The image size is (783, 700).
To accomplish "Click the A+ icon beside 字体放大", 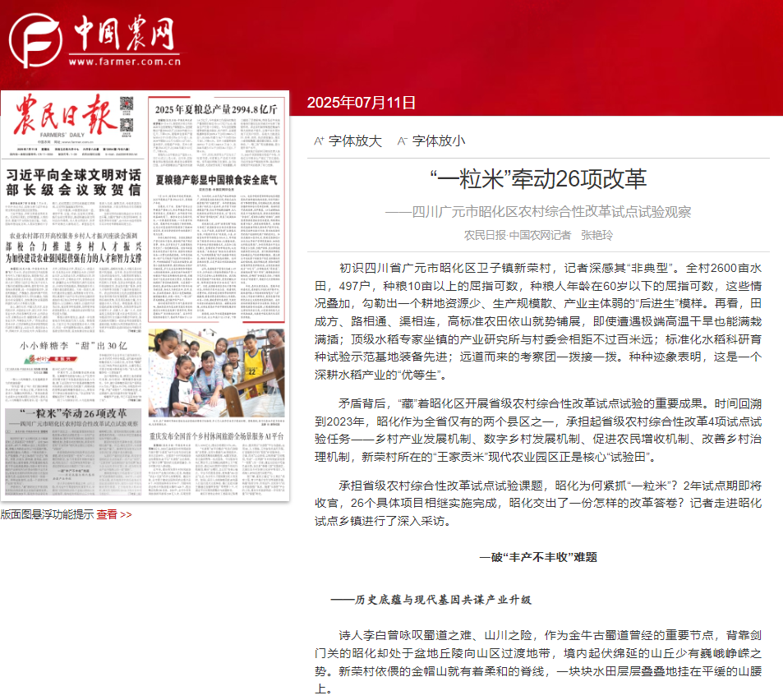I will click(x=320, y=140).
